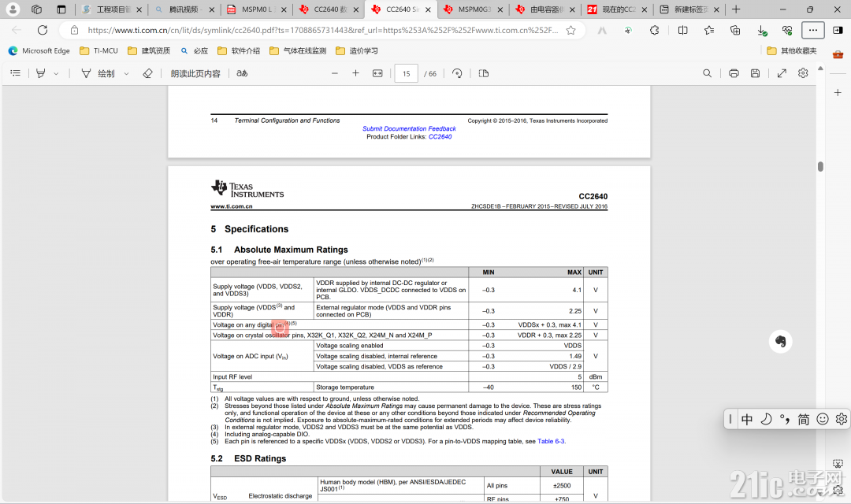Open the CC2640 product folder link
The image size is (851, 504).
click(x=440, y=137)
